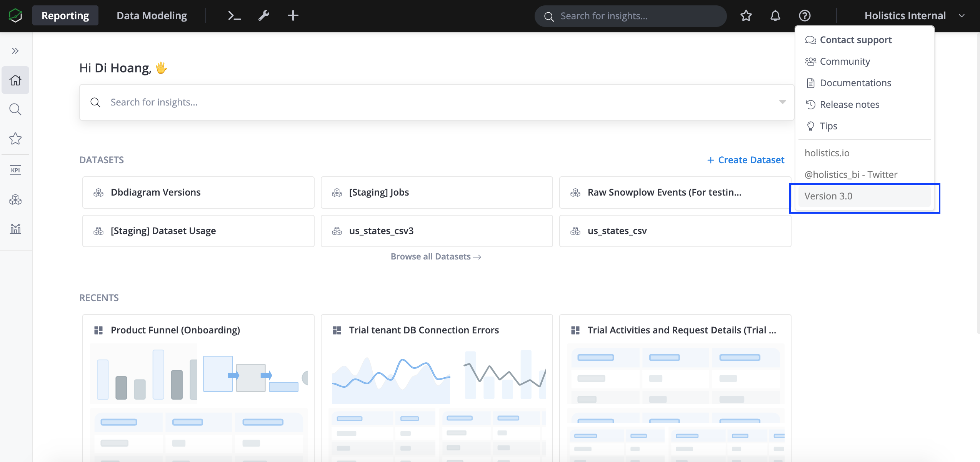This screenshot has height=462, width=980.
Task: Click magnifier icon in main search box
Action: (x=95, y=102)
